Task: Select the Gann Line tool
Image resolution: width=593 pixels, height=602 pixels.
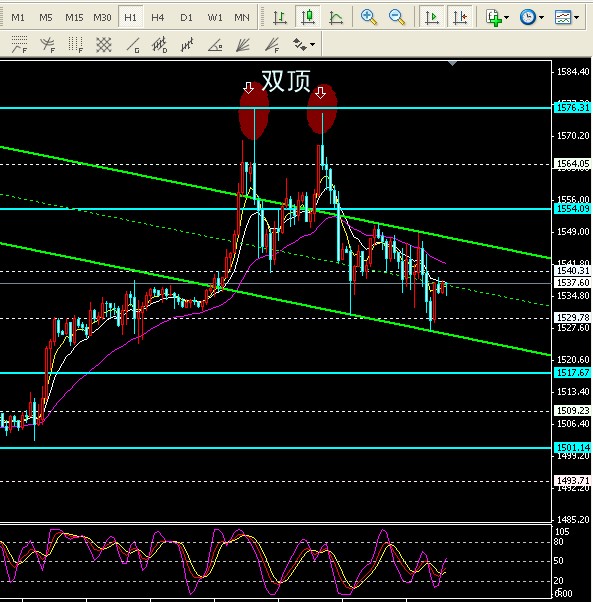Action: 132,45
